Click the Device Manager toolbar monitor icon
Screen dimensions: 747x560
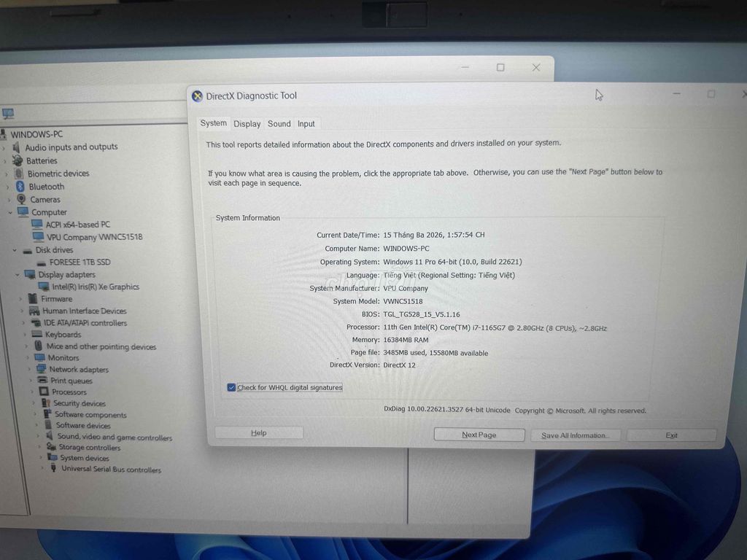click(x=8, y=113)
